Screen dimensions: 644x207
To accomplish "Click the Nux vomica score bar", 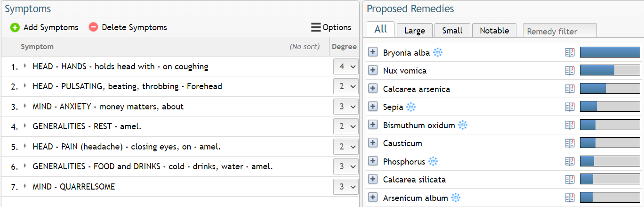I will (x=610, y=70).
